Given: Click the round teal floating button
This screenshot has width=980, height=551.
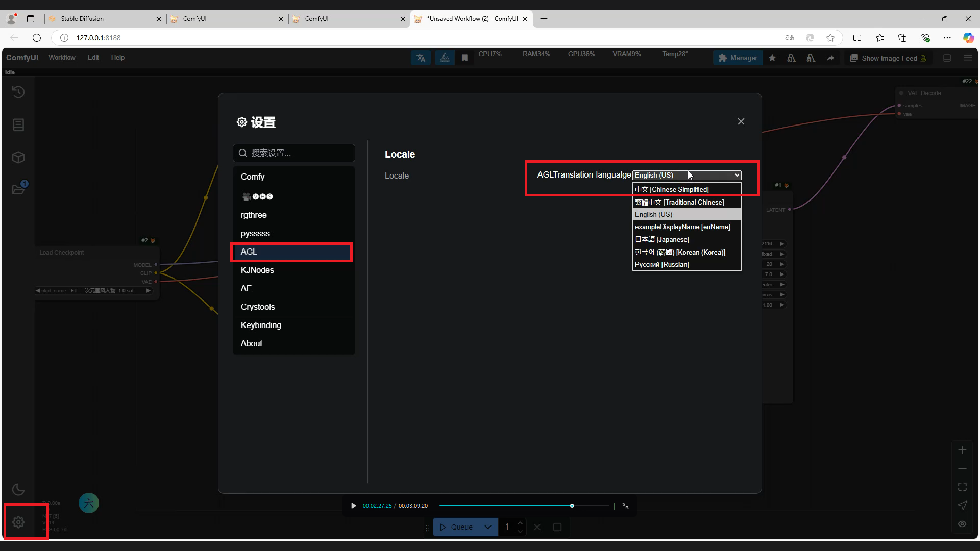Looking at the screenshot, I should coord(89,504).
